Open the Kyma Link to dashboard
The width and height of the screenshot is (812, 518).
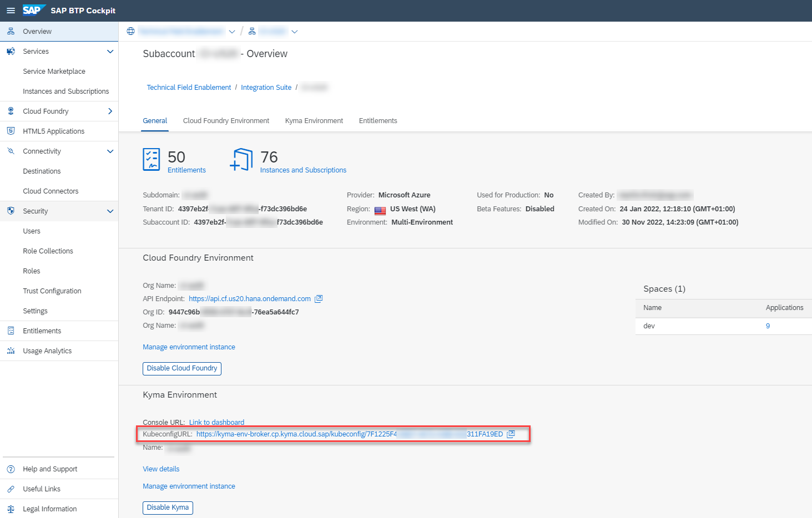pos(216,423)
